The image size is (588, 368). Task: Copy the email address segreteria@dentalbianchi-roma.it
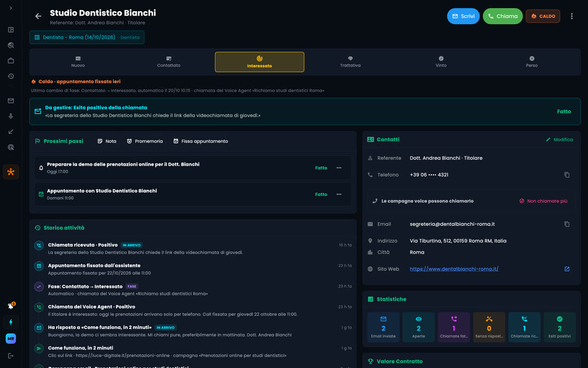tap(567, 224)
